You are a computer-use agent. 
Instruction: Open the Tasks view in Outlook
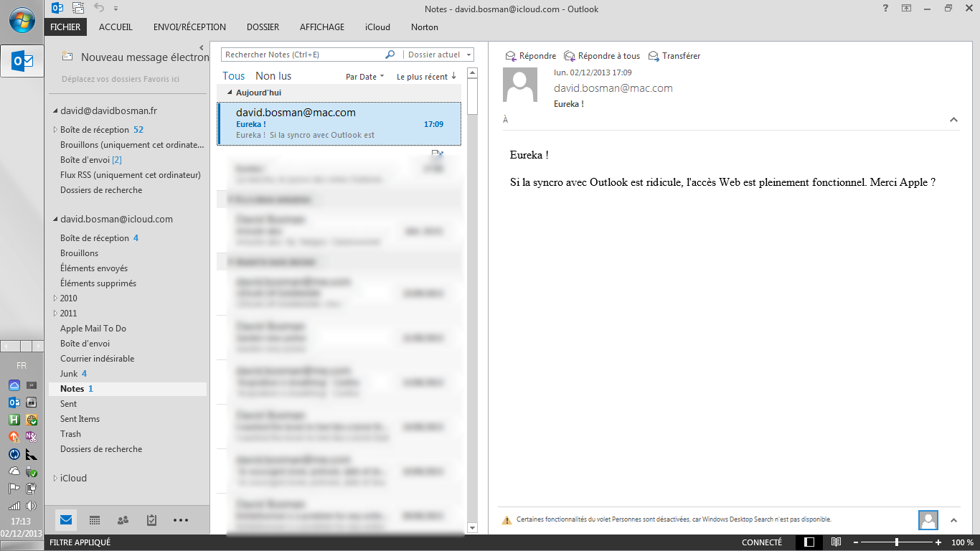151,520
